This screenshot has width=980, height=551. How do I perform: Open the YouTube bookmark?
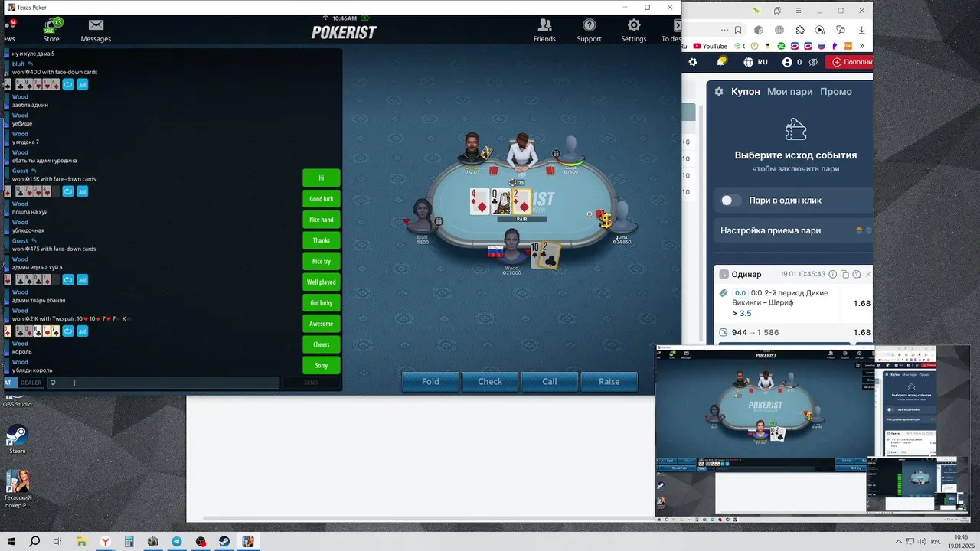click(710, 46)
